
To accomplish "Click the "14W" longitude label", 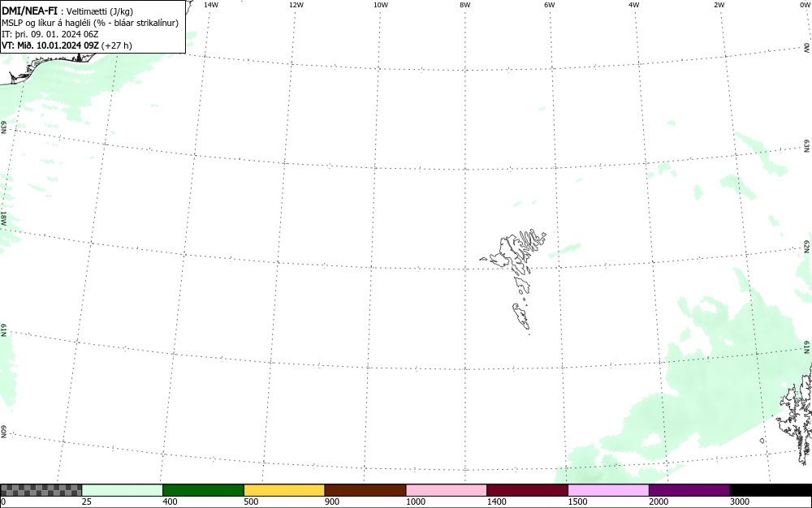I will coord(211,5).
